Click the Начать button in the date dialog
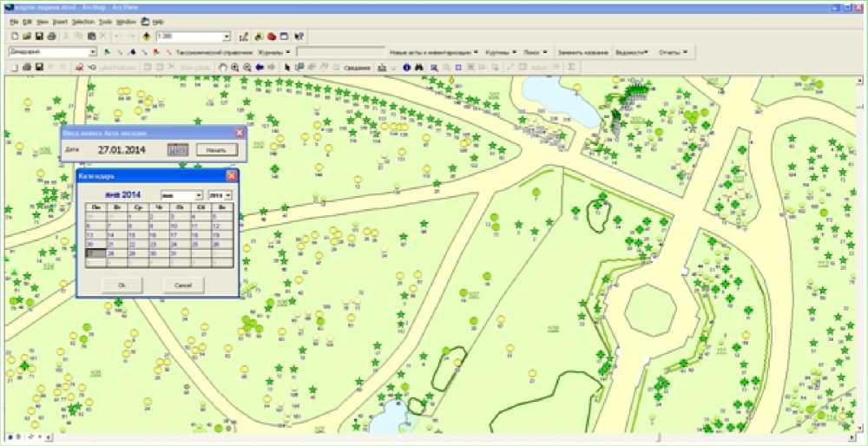The width and height of the screenshot is (868, 446). point(216,149)
